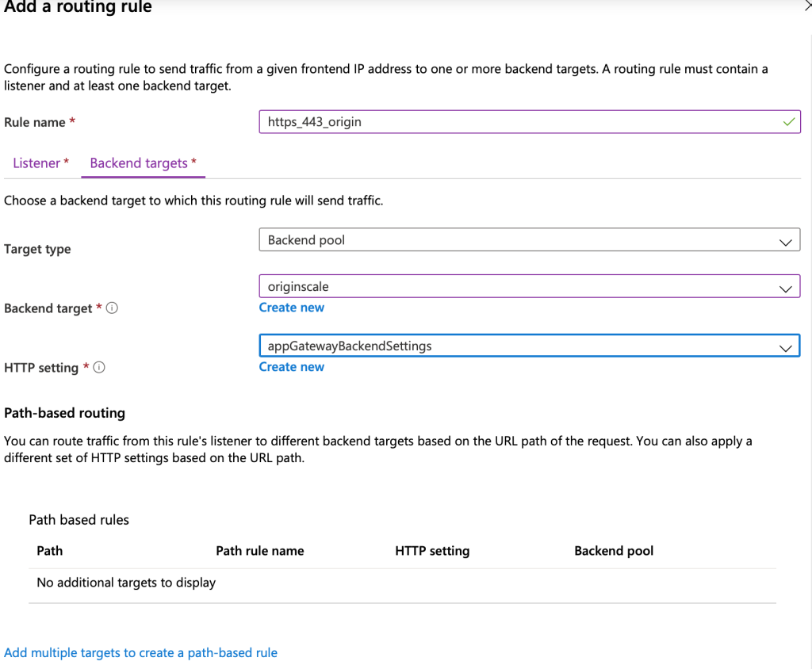Click the info icon beside HTTP setting
Screen dimensions: 812x669
pyautogui.click(x=99, y=368)
